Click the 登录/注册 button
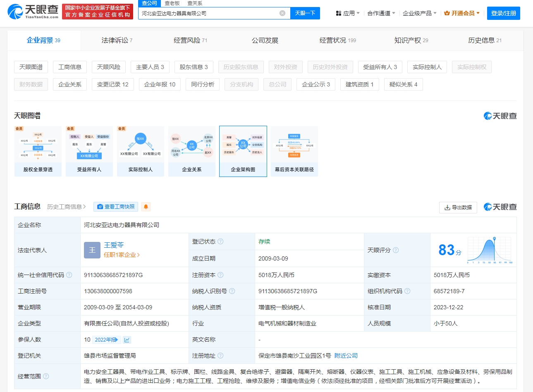This screenshot has height=392, width=533. pos(504,13)
